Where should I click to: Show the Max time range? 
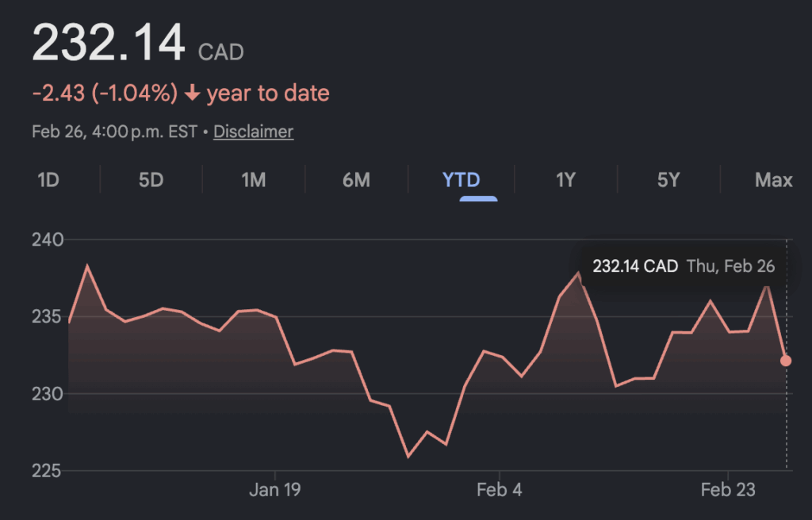pos(773,180)
